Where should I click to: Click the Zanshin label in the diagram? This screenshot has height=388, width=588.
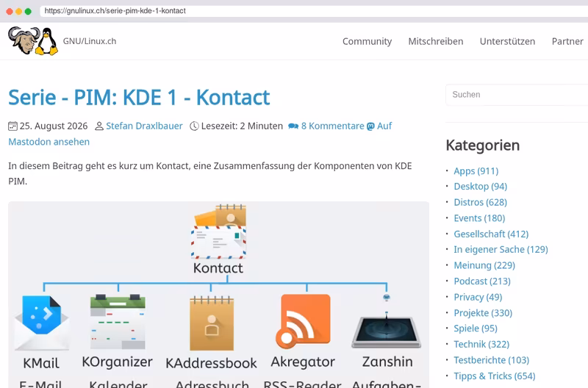[387, 362]
